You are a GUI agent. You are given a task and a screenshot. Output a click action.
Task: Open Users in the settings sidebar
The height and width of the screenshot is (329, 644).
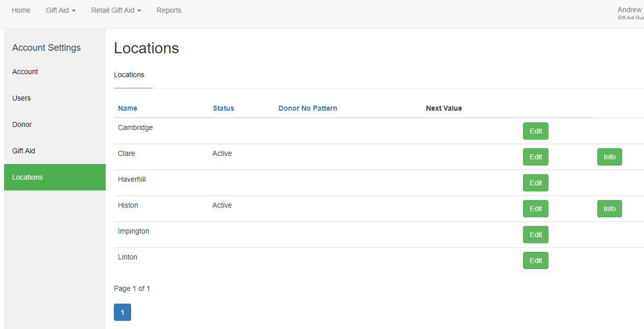pos(21,98)
